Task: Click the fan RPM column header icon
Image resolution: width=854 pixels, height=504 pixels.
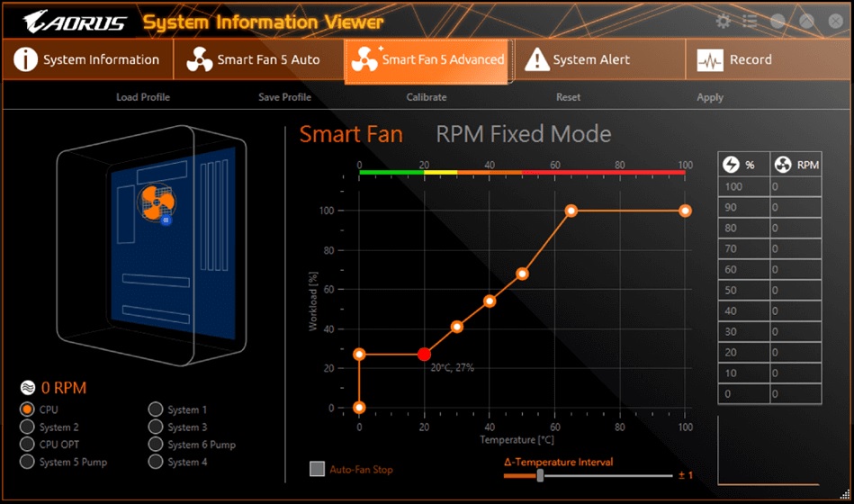Action: 783,165
